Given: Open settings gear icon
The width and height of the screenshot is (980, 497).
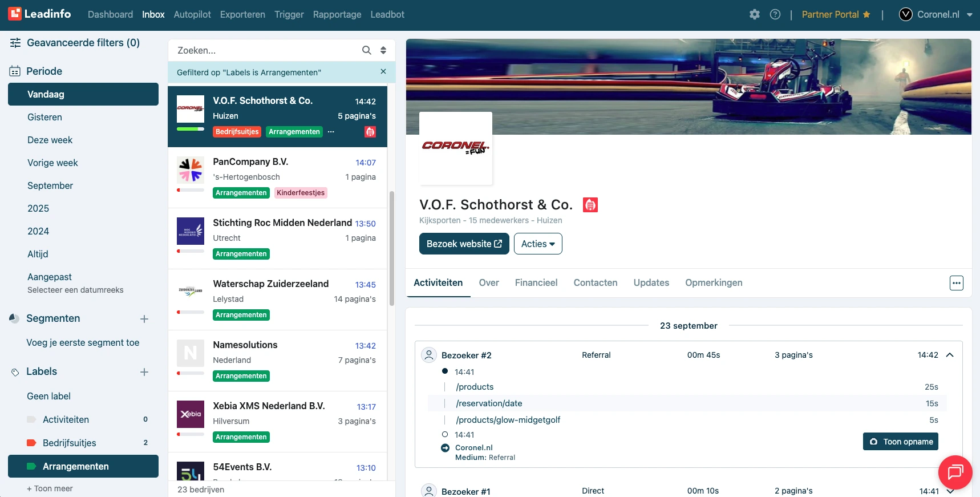Looking at the screenshot, I should coord(755,14).
